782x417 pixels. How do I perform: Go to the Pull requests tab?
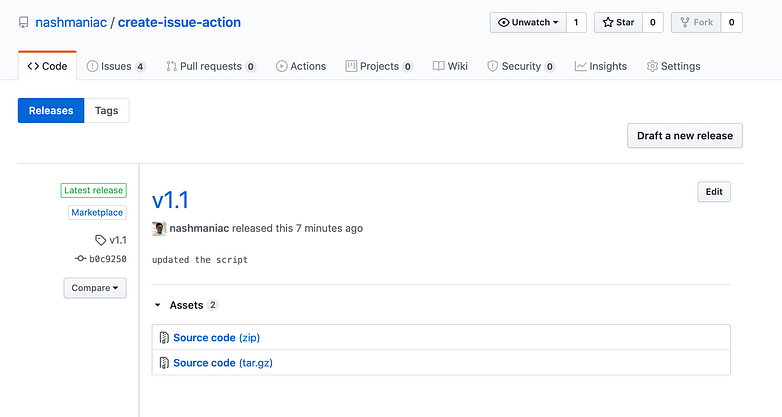click(x=210, y=66)
